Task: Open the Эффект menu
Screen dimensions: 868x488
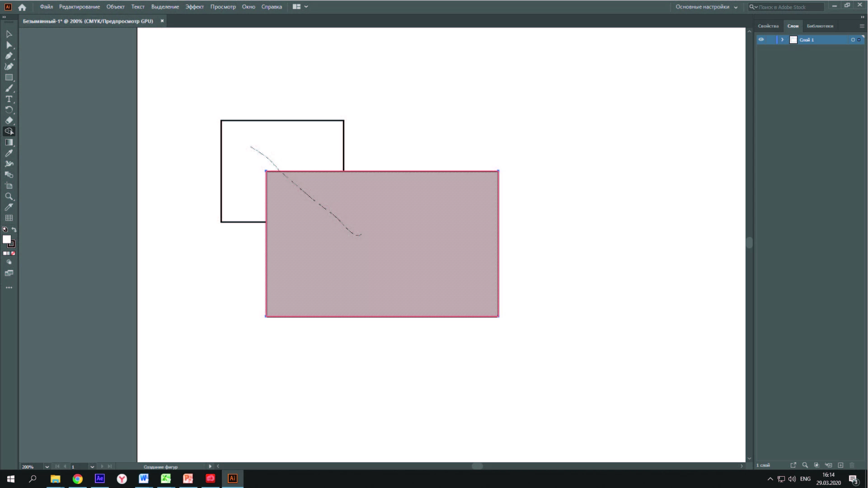Action: [x=194, y=7]
